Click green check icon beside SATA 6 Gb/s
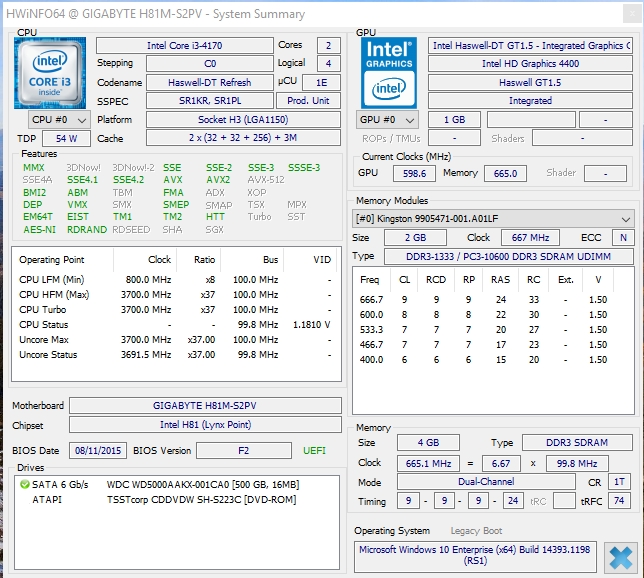The image size is (644, 578). 24,485
